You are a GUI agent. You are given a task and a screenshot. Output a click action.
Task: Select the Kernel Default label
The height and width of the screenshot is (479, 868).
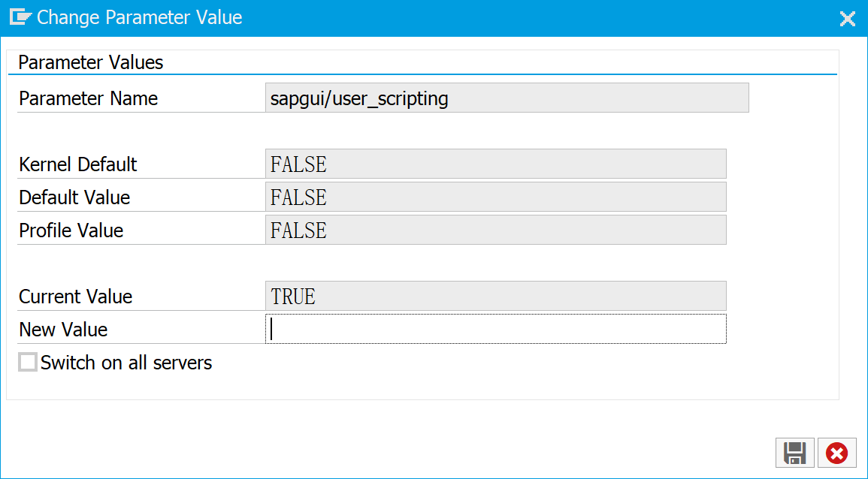(x=78, y=164)
